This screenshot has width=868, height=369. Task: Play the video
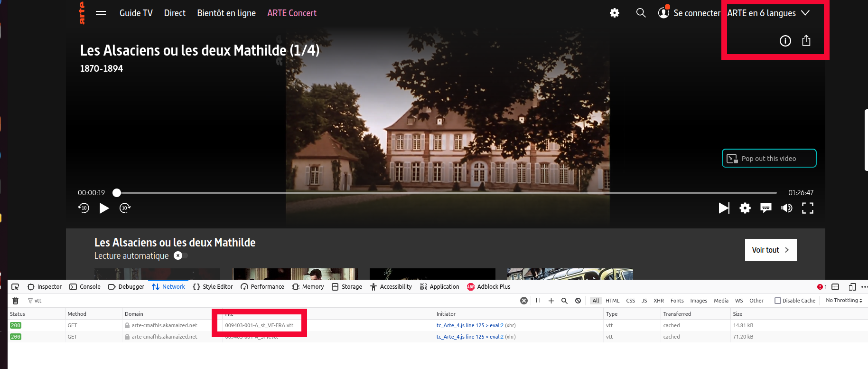coord(104,208)
